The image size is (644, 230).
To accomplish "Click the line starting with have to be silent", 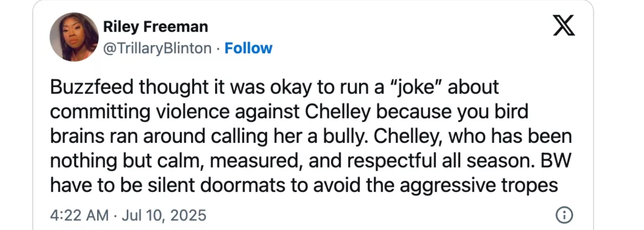I will pos(304,185).
